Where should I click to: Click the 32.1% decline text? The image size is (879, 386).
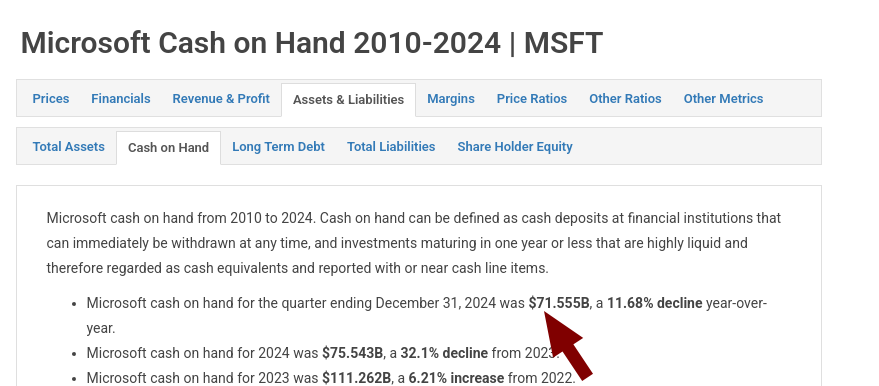point(443,353)
